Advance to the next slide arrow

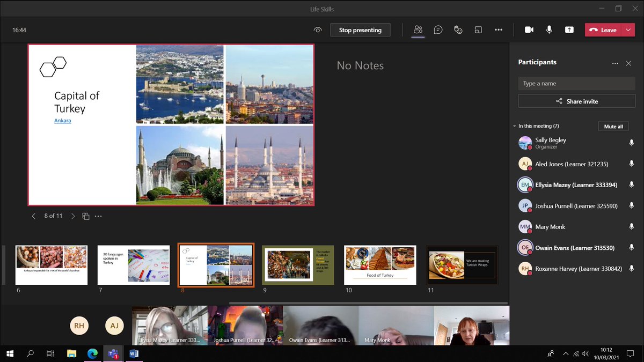(x=73, y=216)
